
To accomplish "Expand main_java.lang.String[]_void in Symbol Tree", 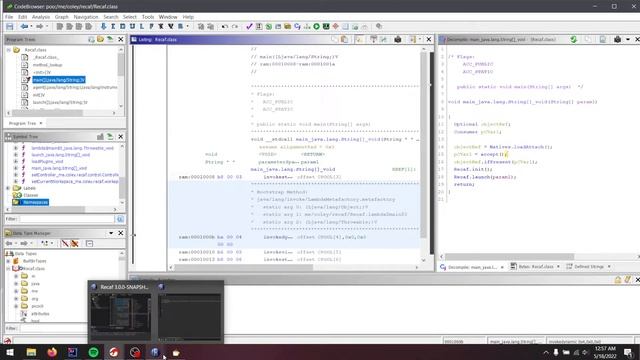I will tap(16, 168).
